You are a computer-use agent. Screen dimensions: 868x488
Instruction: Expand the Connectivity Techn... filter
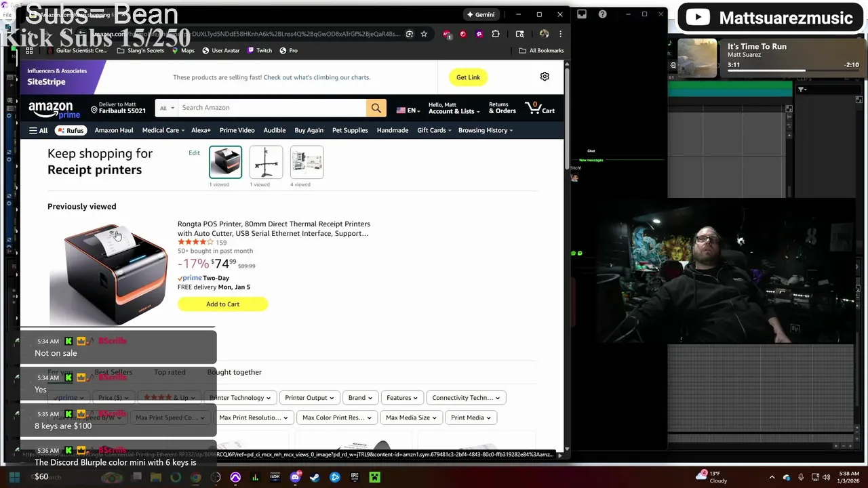click(x=466, y=398)
